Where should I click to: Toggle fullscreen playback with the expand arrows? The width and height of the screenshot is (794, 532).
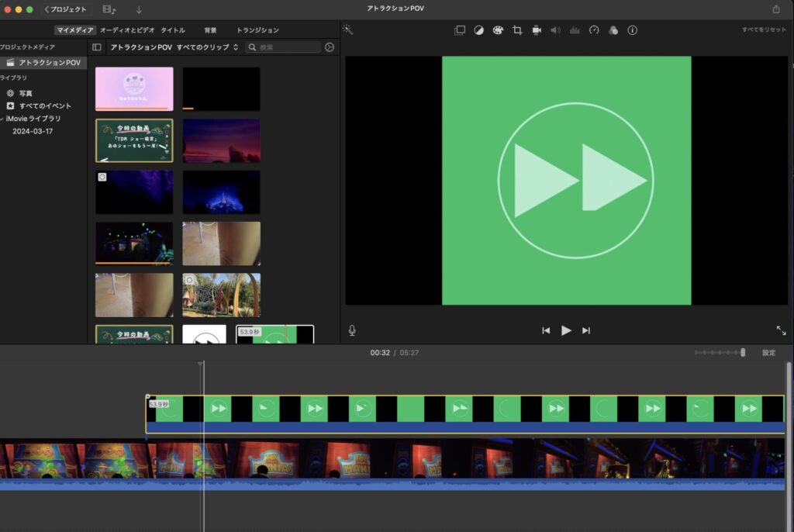pyautogui.click(x=781, y=330)
